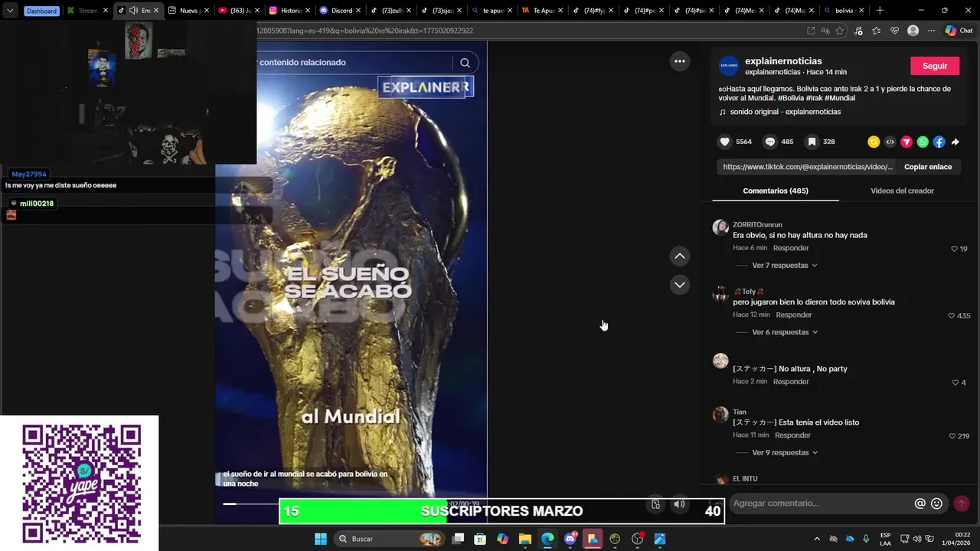Go to next video with down arrow

[x=680, y=285]
